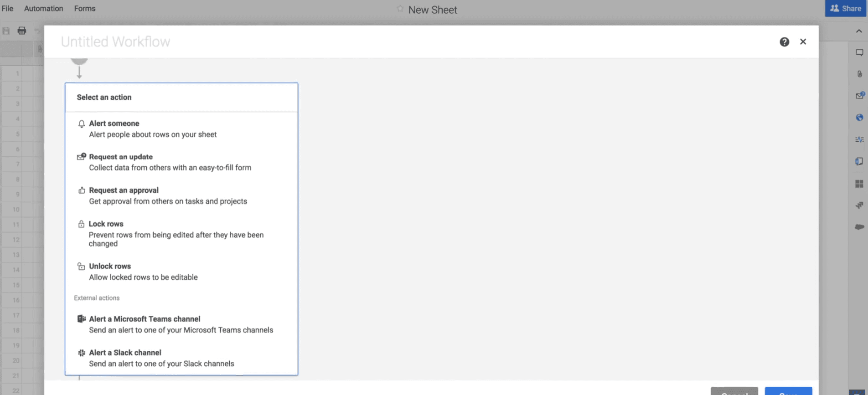Click the External actions section label
The image size is (868, 395).
click(97, 298)
